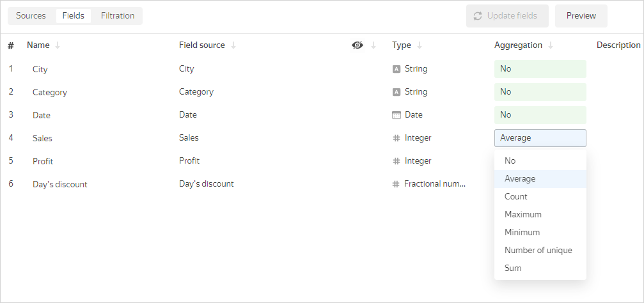Sort by Field source column arrow
This screenshot has height=303, width=644.
point(233,45)
